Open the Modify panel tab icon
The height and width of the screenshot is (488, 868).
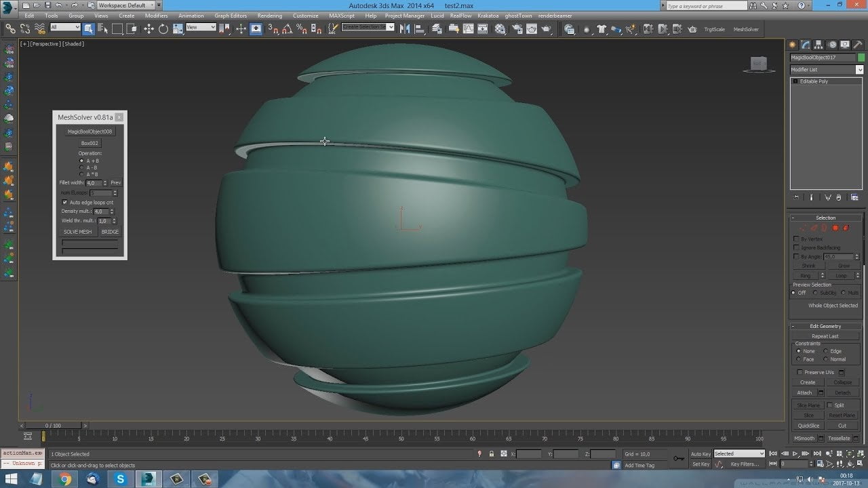coord(806,45)
